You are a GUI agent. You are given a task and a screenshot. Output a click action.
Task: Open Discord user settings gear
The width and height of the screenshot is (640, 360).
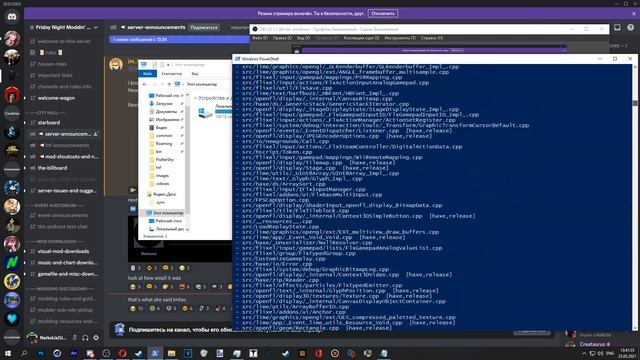[96, 338]
